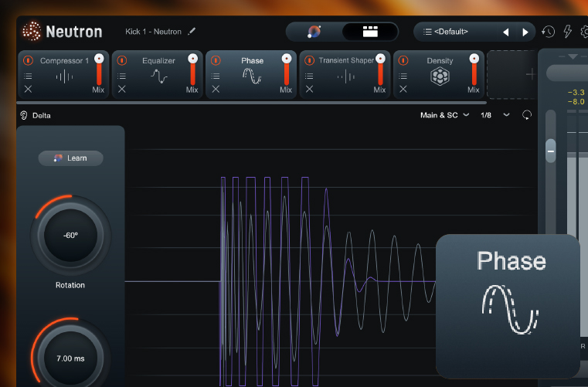Open the <Default> preset dropdown
Image resolution: width=588 pixels, height=387 pixels.
(x=456, y=32)
